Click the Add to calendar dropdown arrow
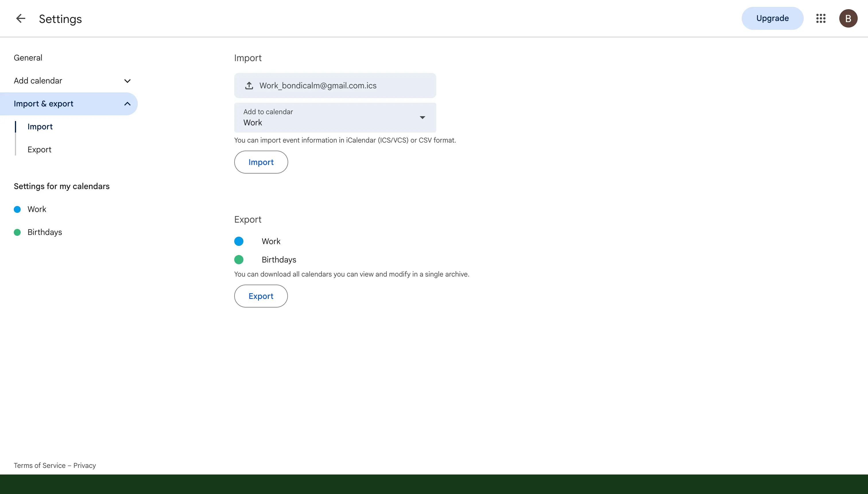The width and height of the screenshot is (868, 494). [422, 117]
